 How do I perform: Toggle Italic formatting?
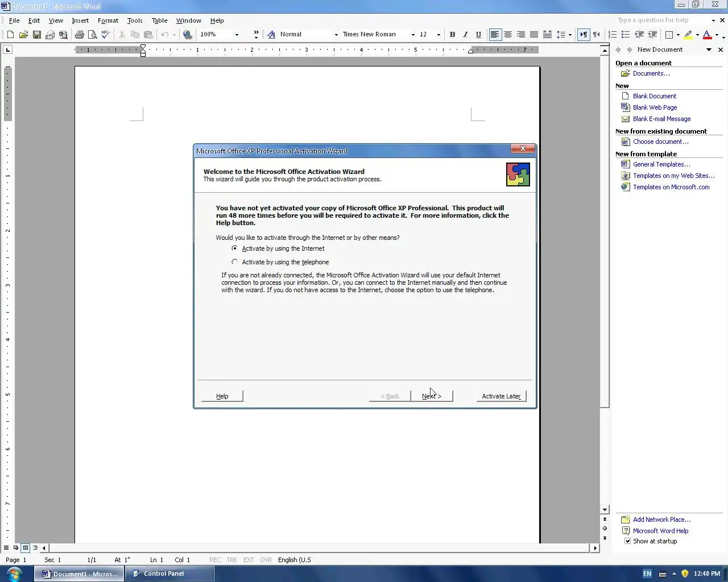[x=465, y=35]
